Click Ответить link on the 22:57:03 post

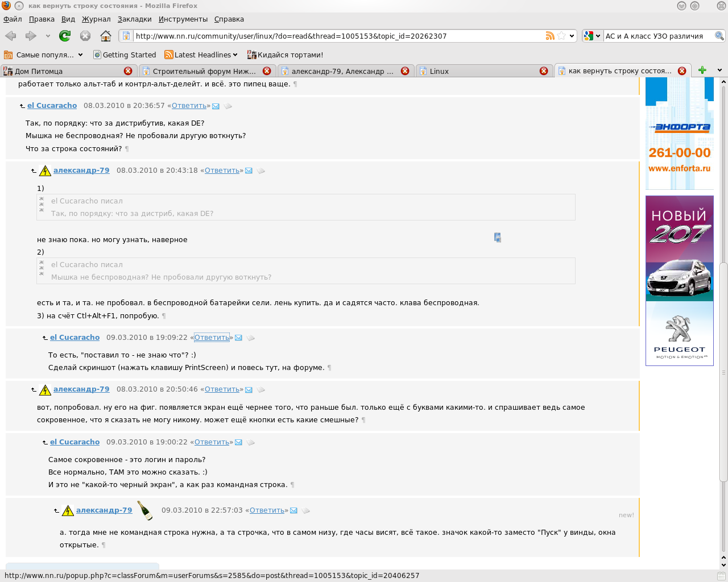267,510
